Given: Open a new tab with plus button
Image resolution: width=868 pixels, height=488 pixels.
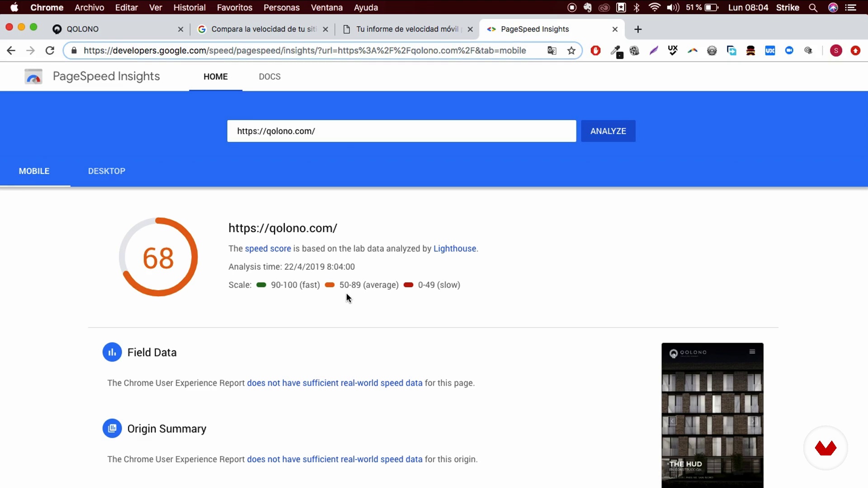Looking at the screenshot, I should pos(638,29).
